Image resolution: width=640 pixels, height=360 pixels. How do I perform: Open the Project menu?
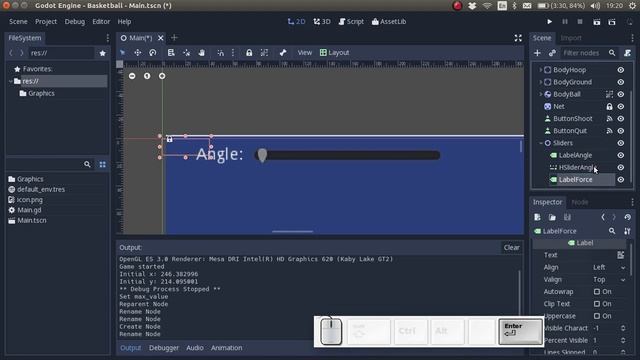click(46, 22)
